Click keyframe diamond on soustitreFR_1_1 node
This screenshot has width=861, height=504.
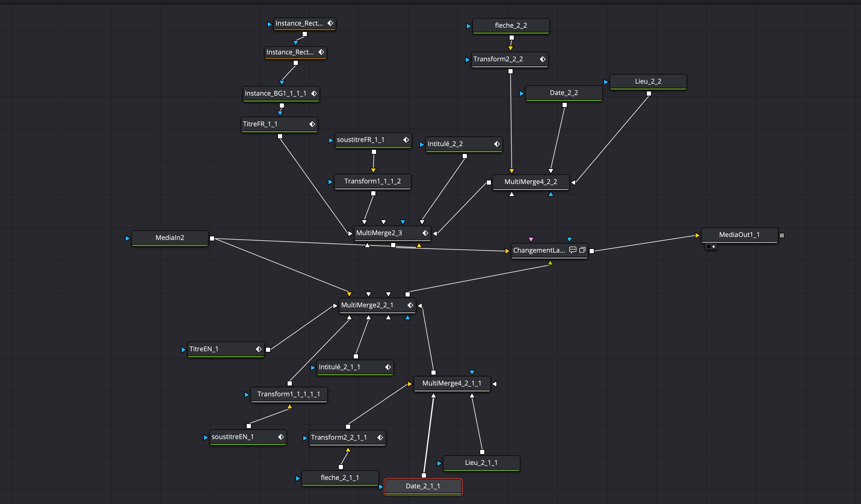406,140
